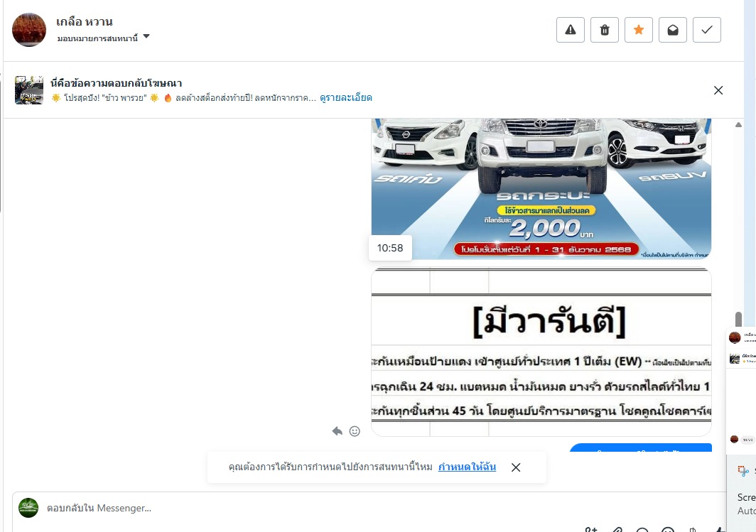The width and height of the screenshot is (756, 532).
Task: Click the ad thumbnail in reply banner
Action: [x=29, y=90]
